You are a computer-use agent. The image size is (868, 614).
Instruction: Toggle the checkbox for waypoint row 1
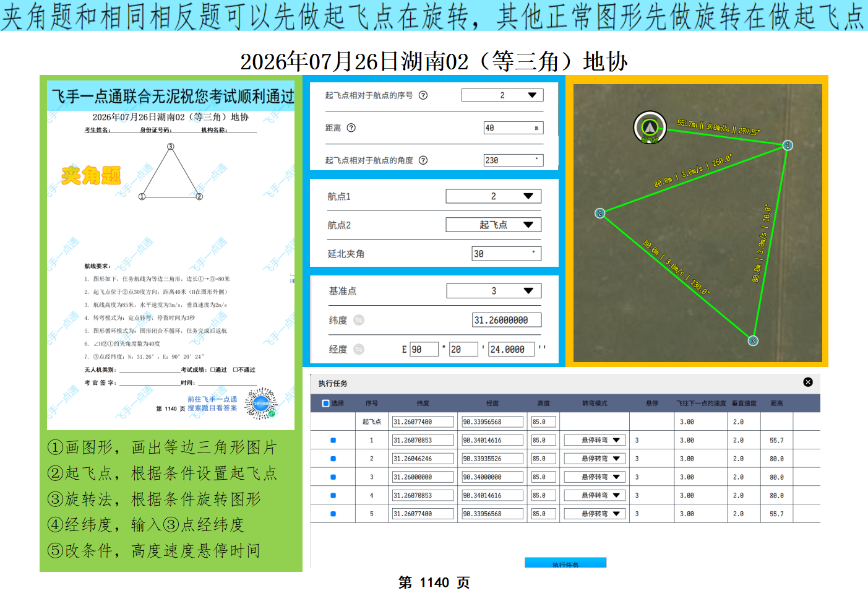point(333,441)
